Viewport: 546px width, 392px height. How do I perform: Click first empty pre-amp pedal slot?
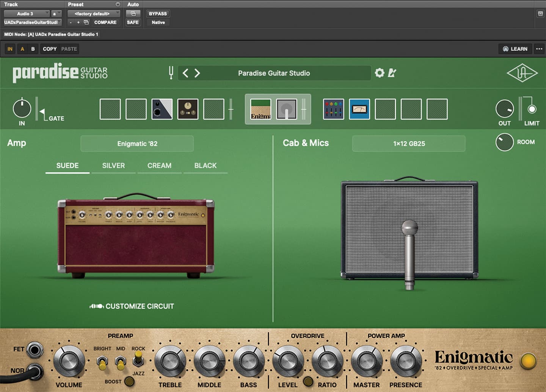point(110,109)
